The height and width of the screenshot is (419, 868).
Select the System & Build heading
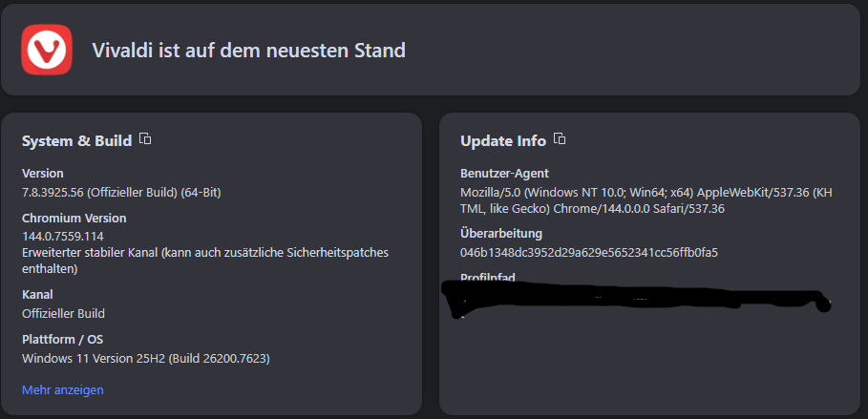77,140
